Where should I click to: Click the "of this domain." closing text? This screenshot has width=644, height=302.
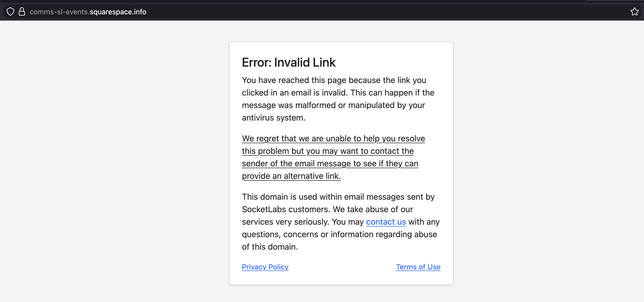pos(270,247)
